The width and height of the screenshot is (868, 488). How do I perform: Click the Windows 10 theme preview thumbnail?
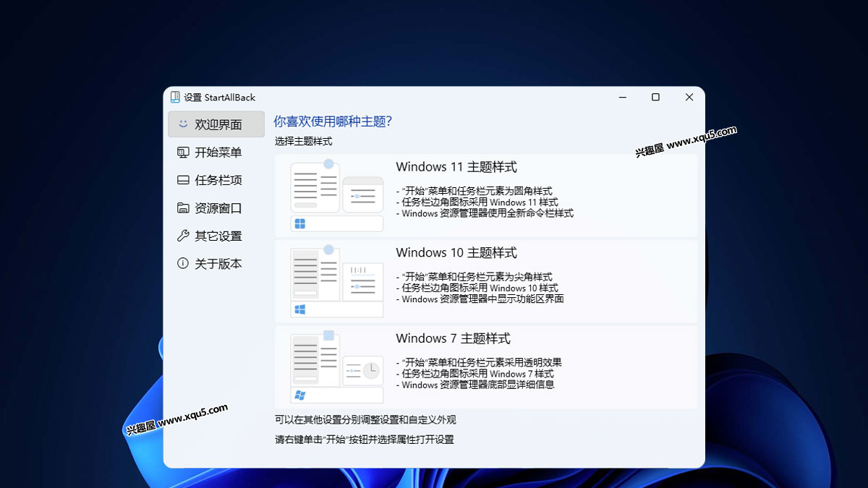click(337, 281)
